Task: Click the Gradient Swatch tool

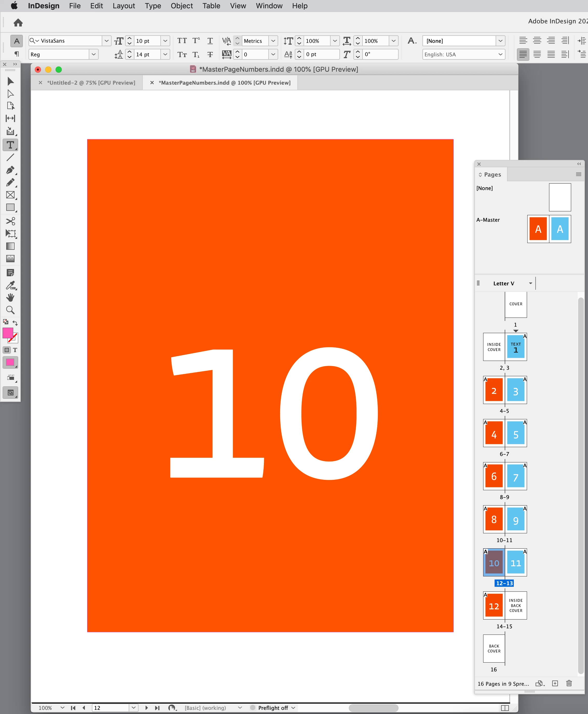Action: point(10,246)
